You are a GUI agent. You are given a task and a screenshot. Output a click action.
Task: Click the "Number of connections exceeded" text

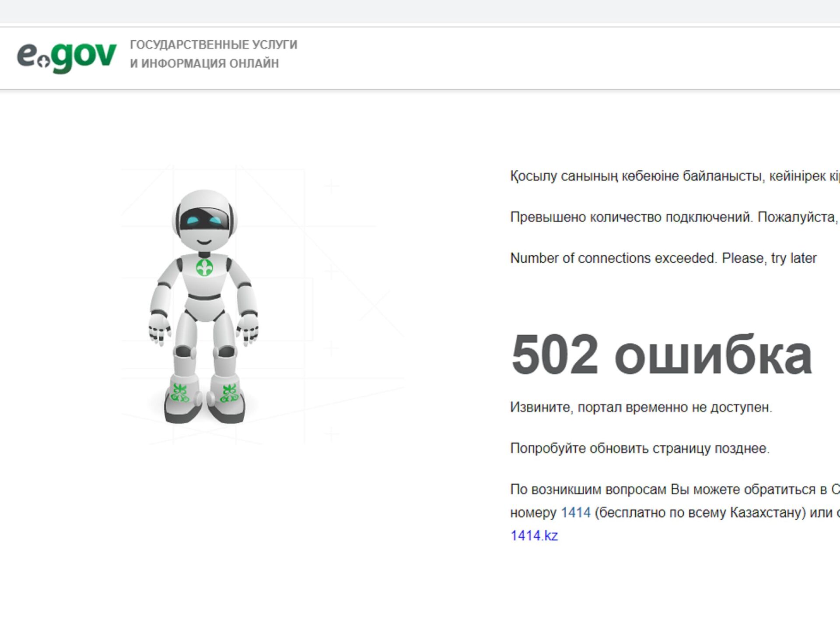point(663,258)
